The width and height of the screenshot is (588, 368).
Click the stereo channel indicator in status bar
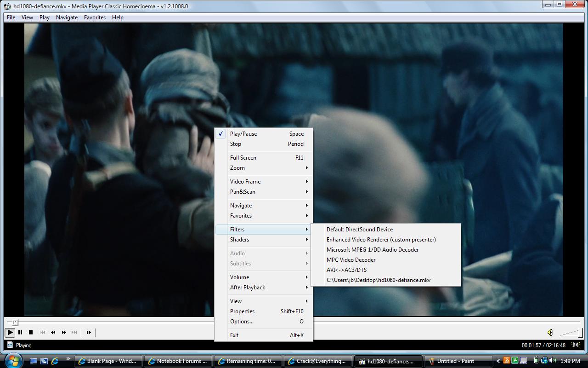click(x=576, y=345)
